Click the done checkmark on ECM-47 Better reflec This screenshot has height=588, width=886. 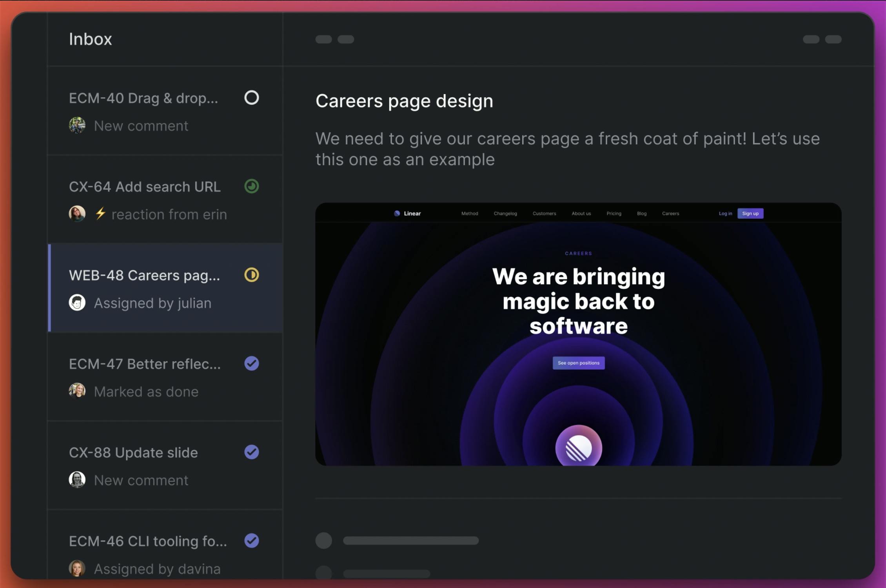251,363
